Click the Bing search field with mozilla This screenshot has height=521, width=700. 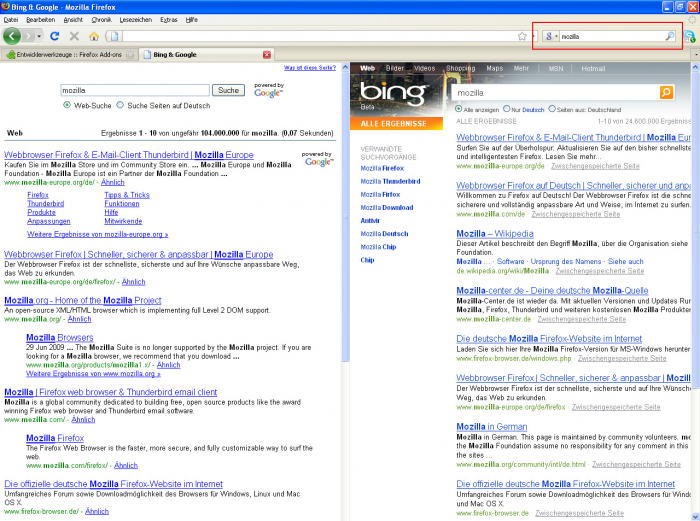[x=555, y=92]
